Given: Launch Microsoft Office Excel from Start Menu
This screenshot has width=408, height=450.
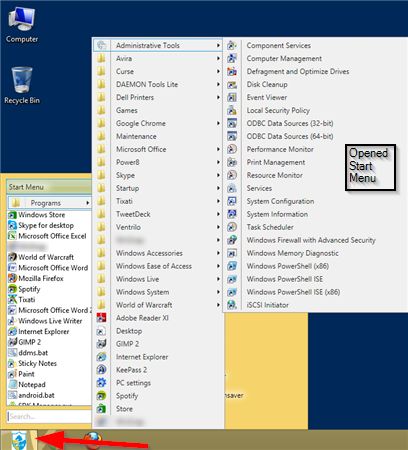Looking at the screenshot, I should (x=49, y=236).
